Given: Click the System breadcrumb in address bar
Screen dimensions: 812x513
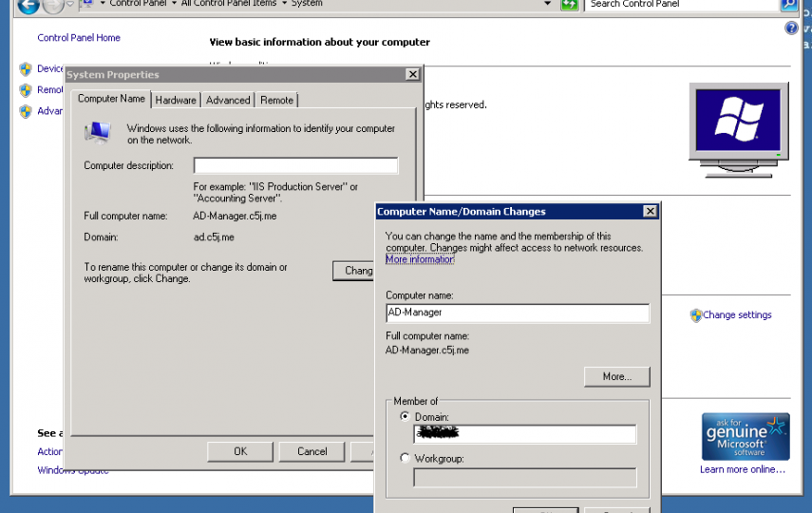Looking at the screenshot, I should [307, 4].
